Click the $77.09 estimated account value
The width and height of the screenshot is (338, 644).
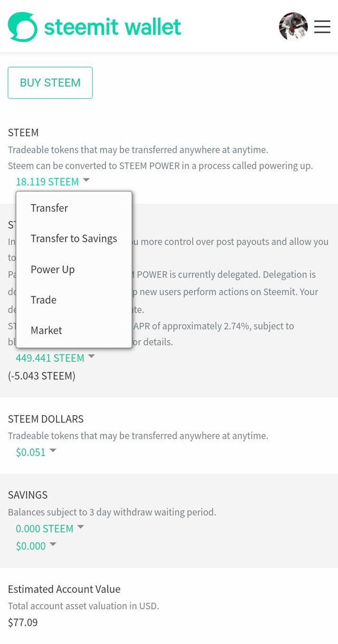click(x=23, y=622)
